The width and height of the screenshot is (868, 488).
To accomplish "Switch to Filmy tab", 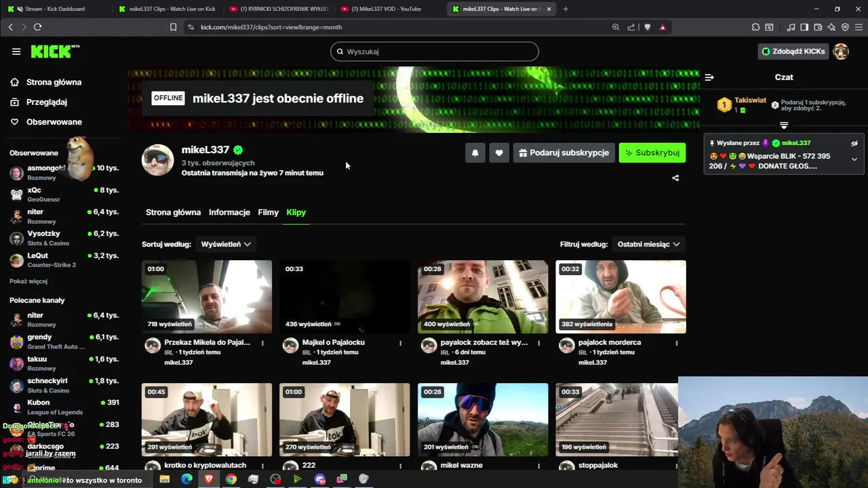I will [x=268, y=212].
